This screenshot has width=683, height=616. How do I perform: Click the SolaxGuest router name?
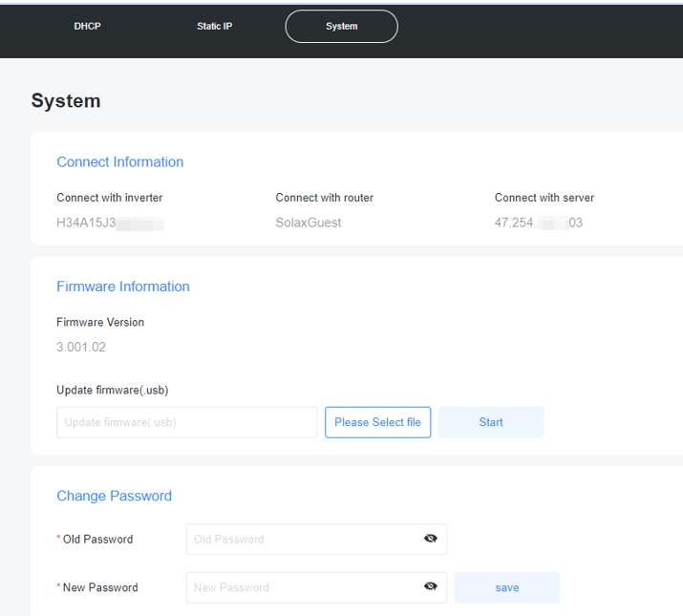click(308, 223)
